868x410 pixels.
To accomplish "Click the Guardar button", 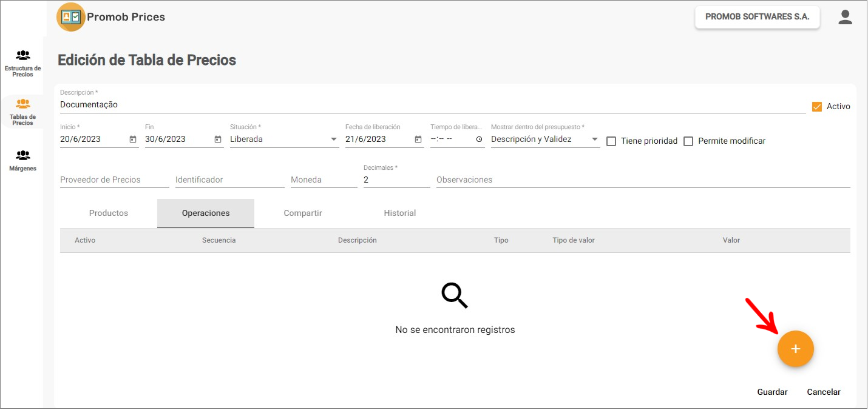I will tap(772, 392).
